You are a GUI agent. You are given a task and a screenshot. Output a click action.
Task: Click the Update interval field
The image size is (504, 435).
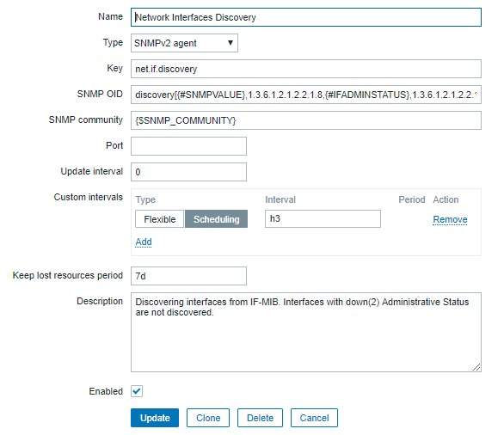click(188, 172)
